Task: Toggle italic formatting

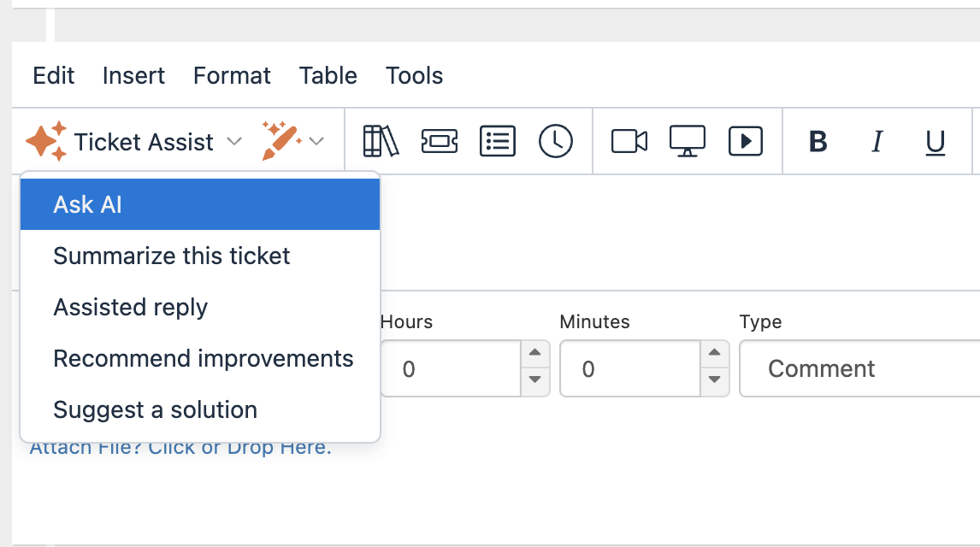Action: pos(877,142)
